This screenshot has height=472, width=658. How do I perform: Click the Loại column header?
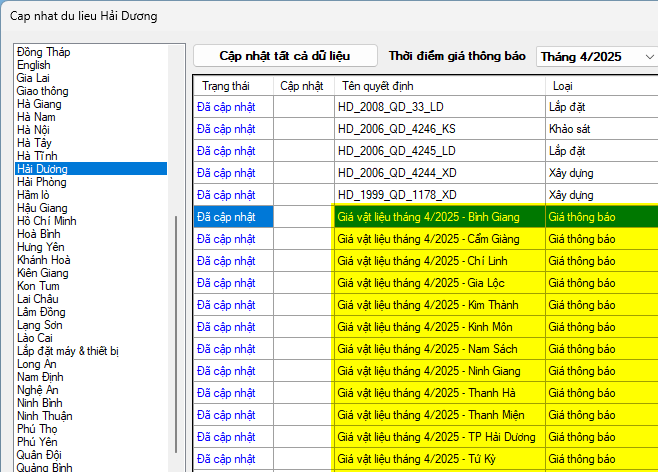[x=602, y=86]
